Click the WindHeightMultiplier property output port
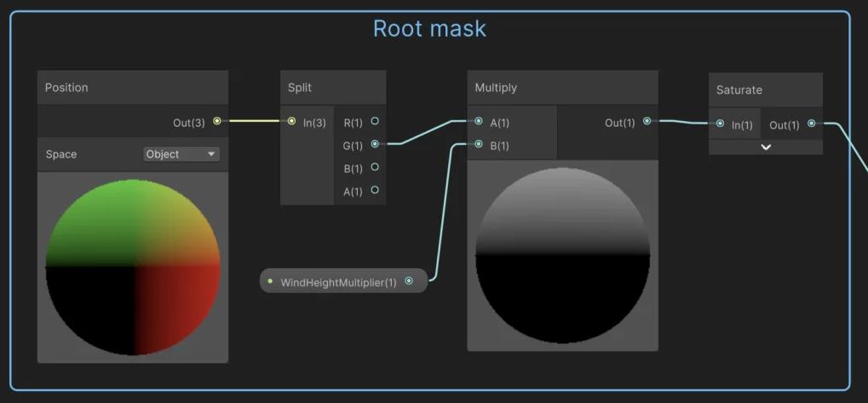Image resolution: width=868 pixels, height=403 pixels. point(409,281)
